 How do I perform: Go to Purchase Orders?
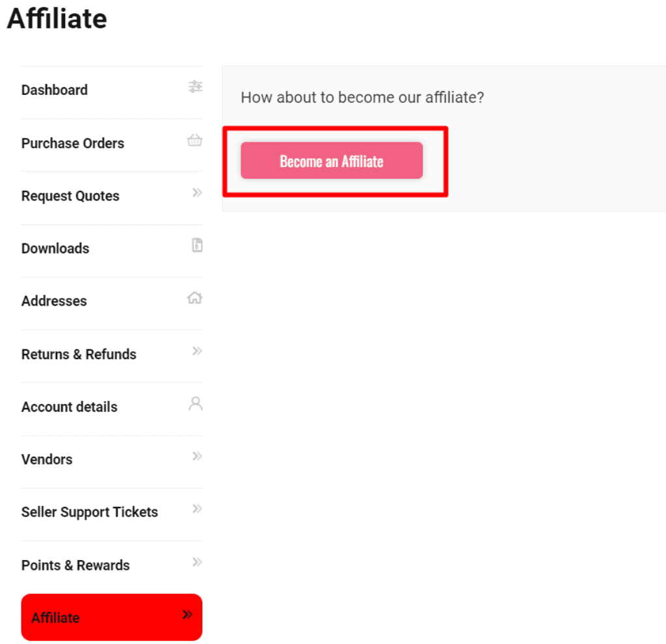tap(73, 143)
